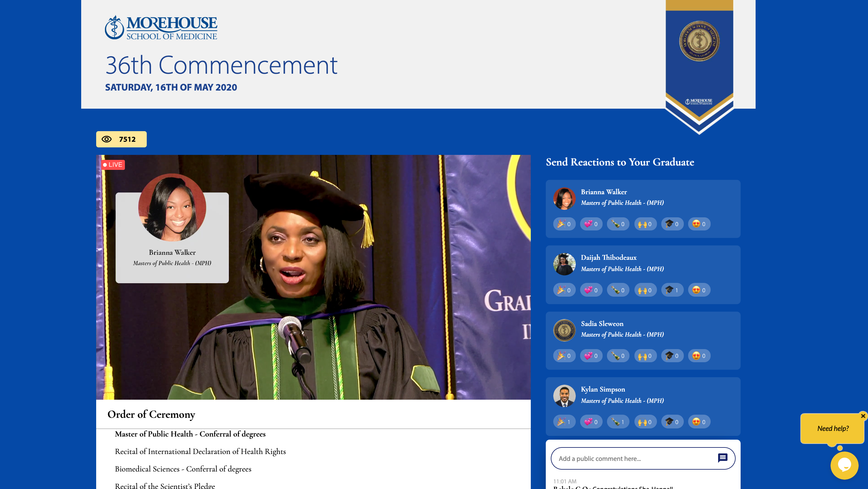
Task: Send party popper reaction to Kylan Simpson
Action: [x=564, y=422]
